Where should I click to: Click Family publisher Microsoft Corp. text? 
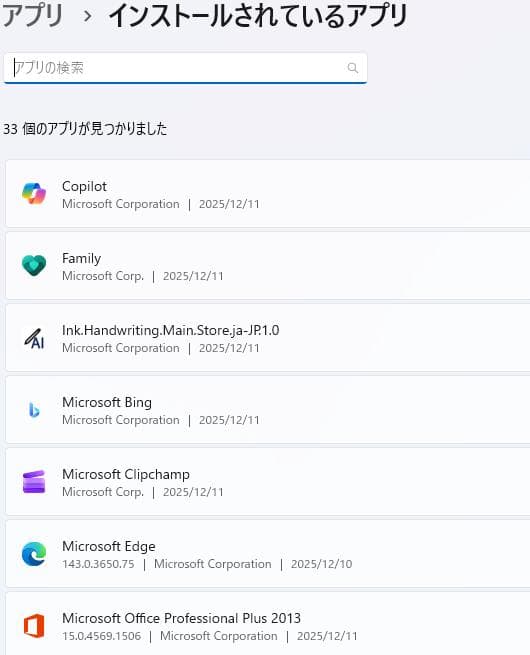click(103, 276)
